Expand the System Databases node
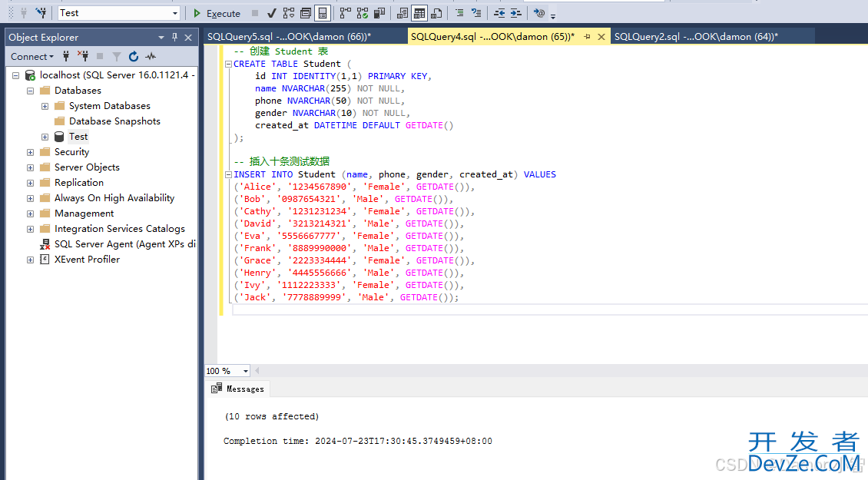 click(x=45, y=106)
